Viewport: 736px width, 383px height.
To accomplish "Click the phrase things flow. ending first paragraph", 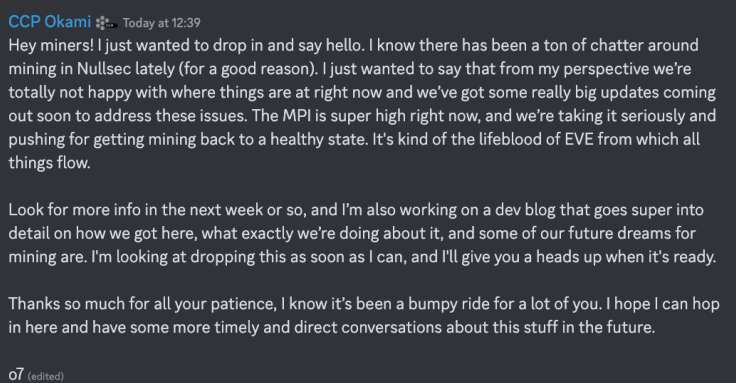I will pos(49,163).
